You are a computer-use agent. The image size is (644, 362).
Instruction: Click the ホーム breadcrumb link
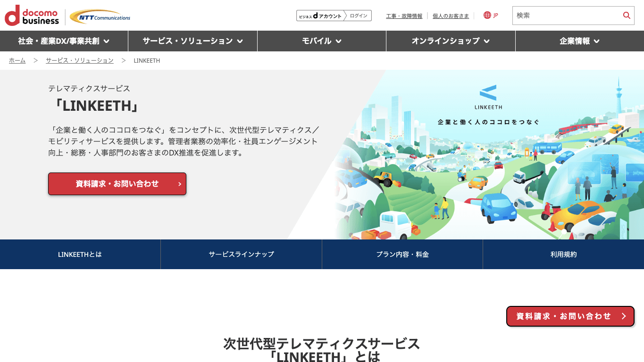tap(17, 60)
